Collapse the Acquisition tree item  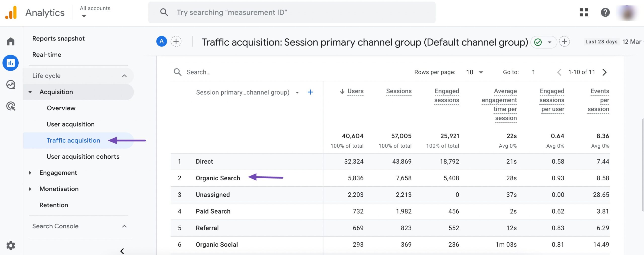coord(30,92)
